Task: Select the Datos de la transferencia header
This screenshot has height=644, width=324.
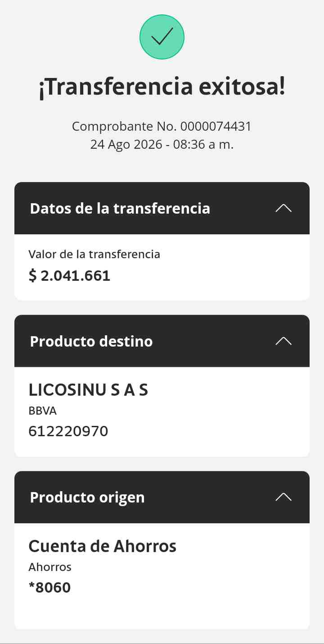Action: tap(162, 208)
